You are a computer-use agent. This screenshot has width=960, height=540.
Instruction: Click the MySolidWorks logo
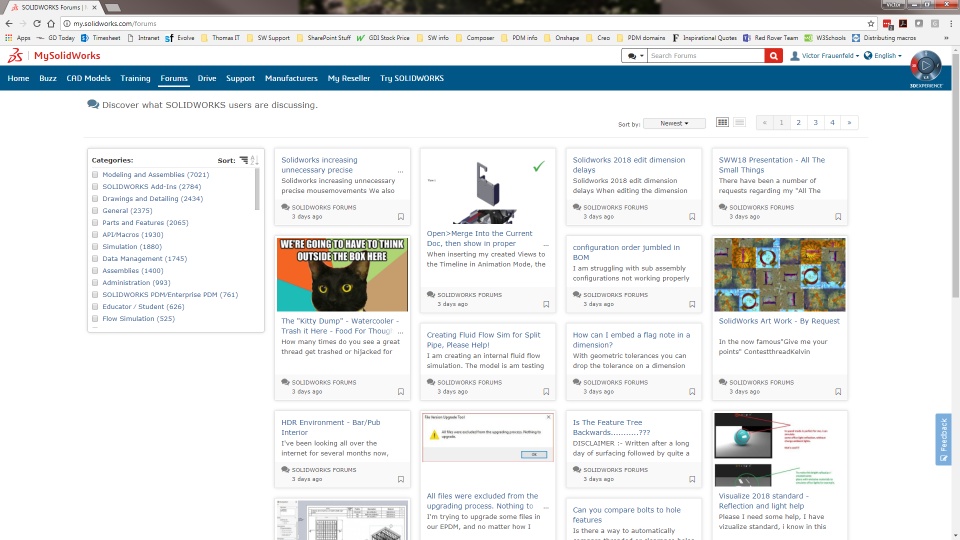(54, 56)
